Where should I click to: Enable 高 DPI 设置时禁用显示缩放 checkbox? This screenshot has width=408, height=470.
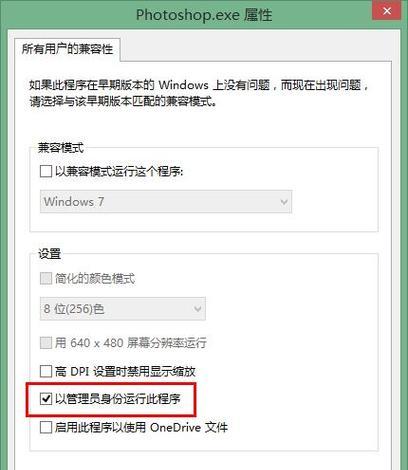[46, 371]
